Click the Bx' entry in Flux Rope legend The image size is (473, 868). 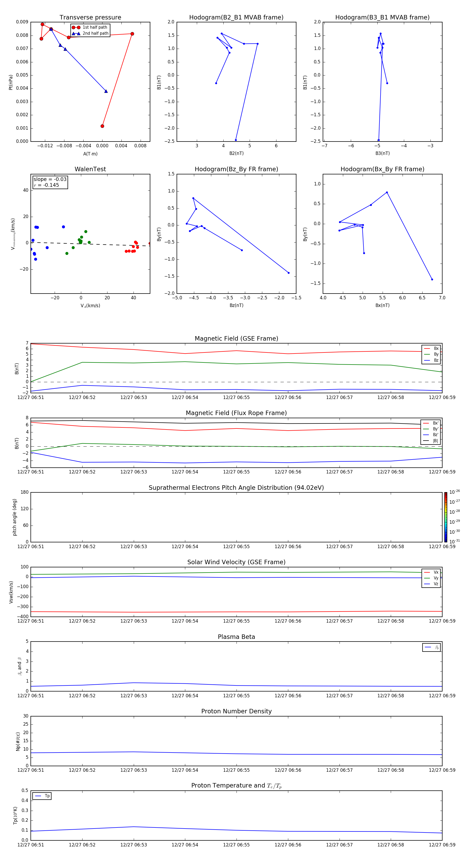(431, 423)
